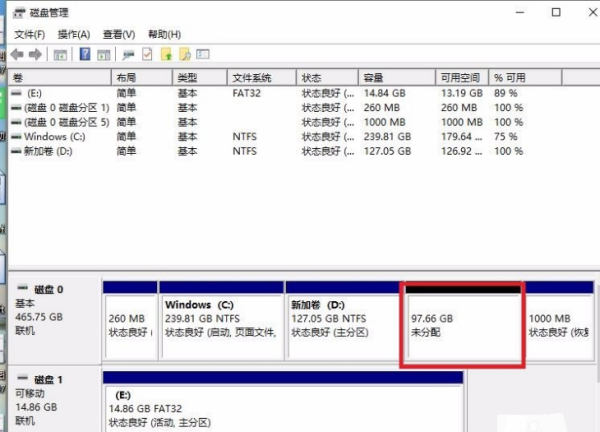This screenshot has width=600, height=432.
Task: Click the folder with magnifier icon
Action: click(x=185, y=54)
